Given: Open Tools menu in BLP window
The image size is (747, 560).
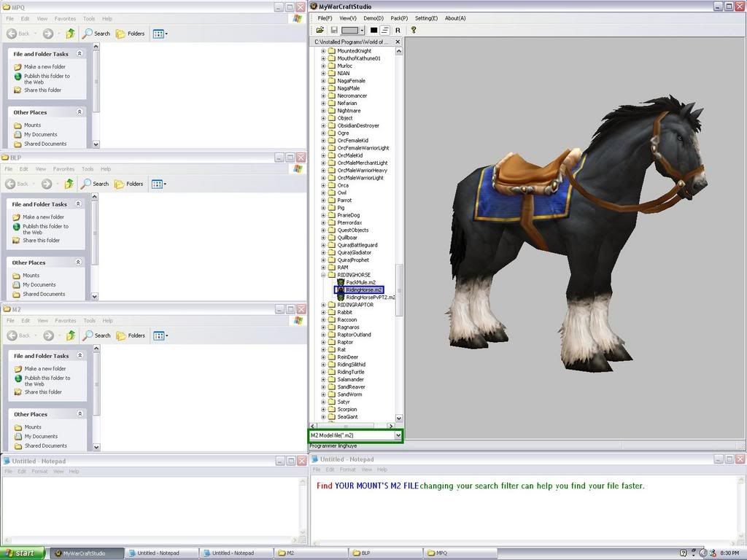Looking at the screenshot, I should (x=88, y=169).
